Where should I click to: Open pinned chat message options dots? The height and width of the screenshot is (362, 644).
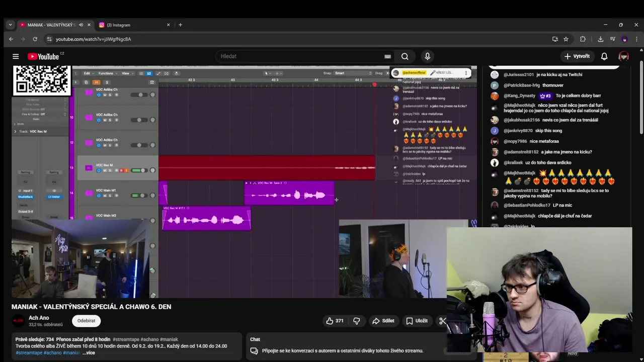(466, 73)
